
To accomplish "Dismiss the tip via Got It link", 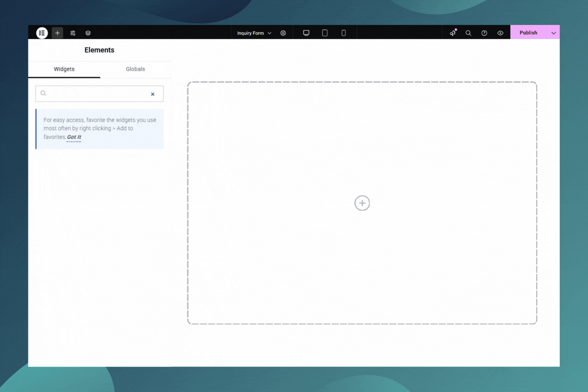I will pyautogui.click(x=74, y=137).
